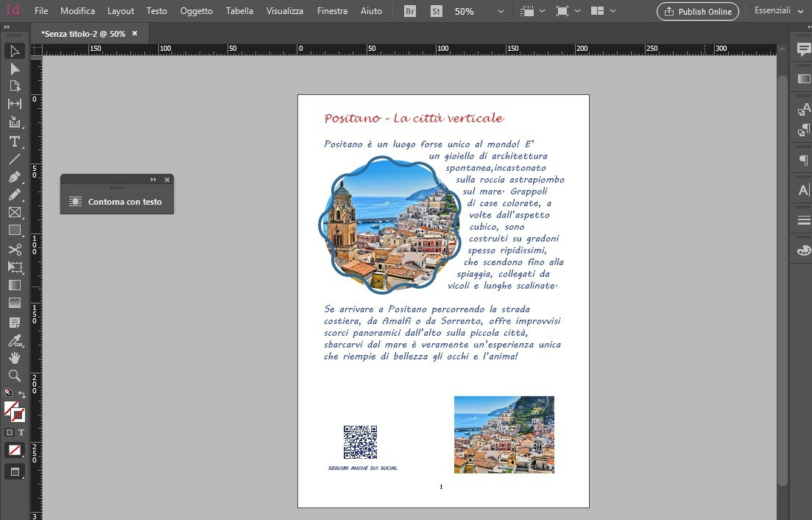Close the Senza titolo-2 document tab
The width and height of the screenshot is (812, 520).
[135, 33]
